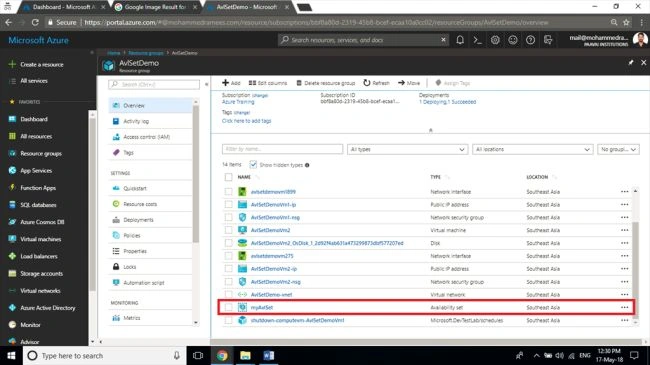
Task: Collapse the essentials section arrow
Action: coord(431,130)
